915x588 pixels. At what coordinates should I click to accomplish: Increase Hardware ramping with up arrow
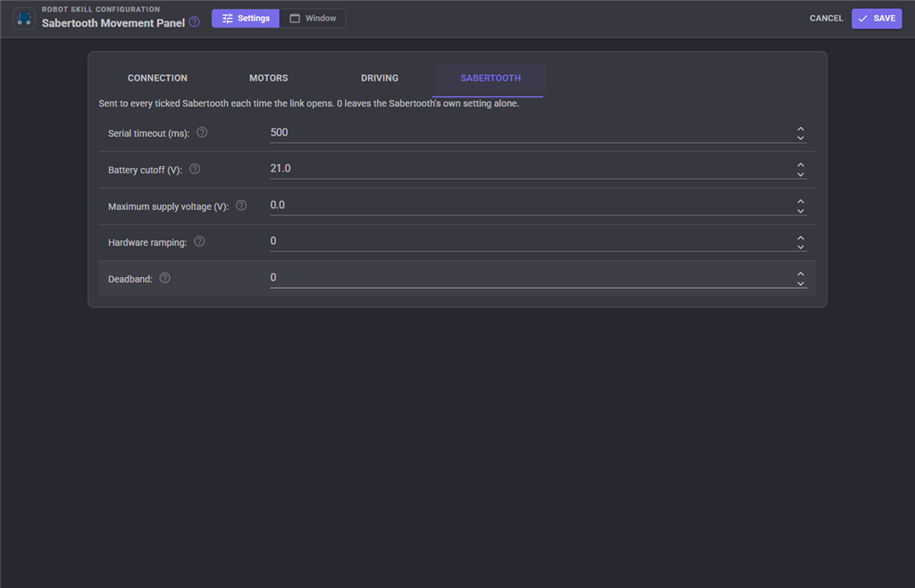(801, 238)
